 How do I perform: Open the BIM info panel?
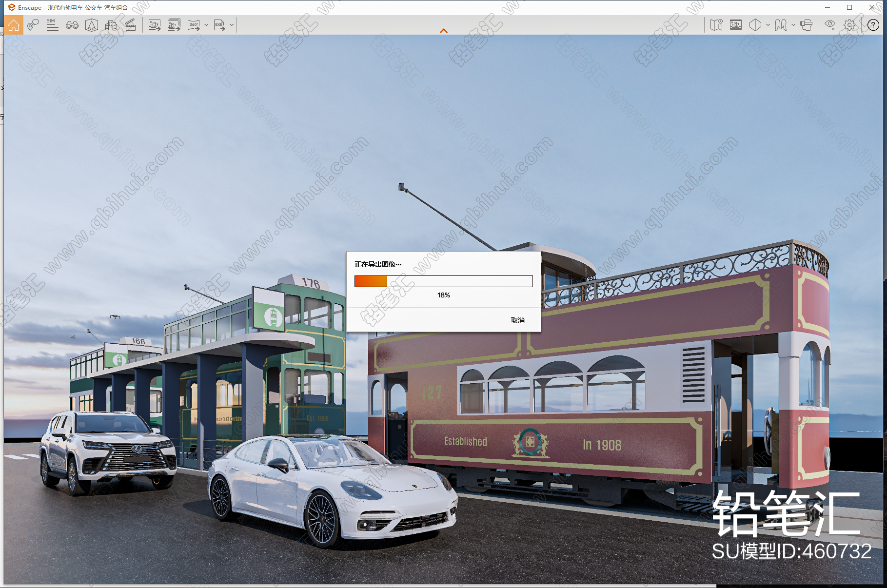(52, 25)
